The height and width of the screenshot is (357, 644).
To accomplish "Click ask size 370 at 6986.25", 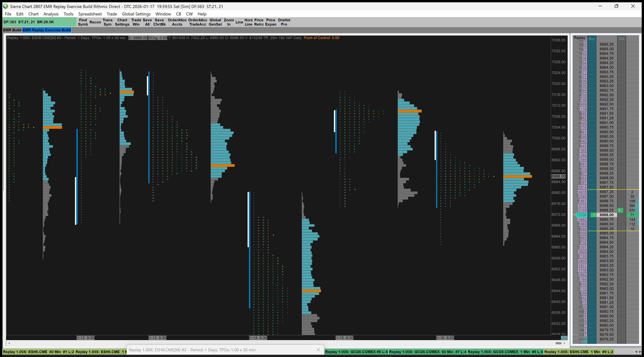I will point(632,210).
